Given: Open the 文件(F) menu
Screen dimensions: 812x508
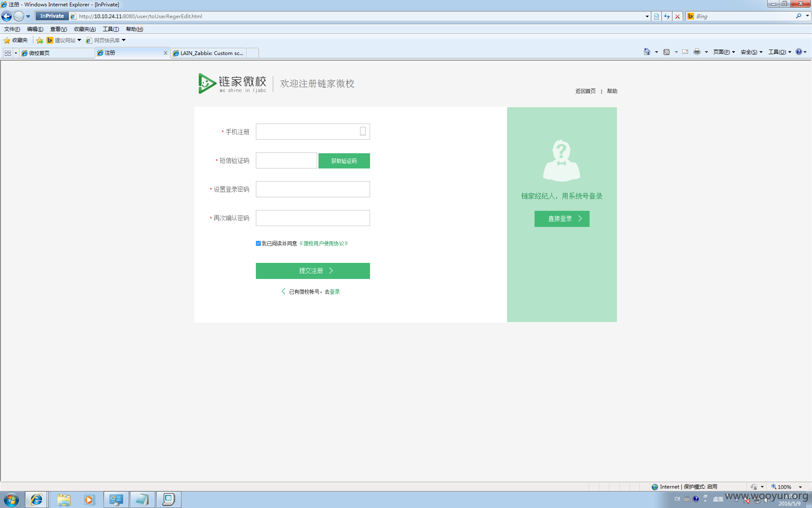Looking at the screenshot, I should pyautogui.click(x=12, y=29).
